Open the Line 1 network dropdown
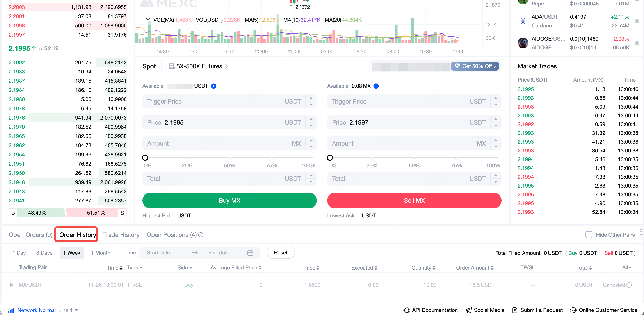 pyautogui.click(x=76, y=310)
